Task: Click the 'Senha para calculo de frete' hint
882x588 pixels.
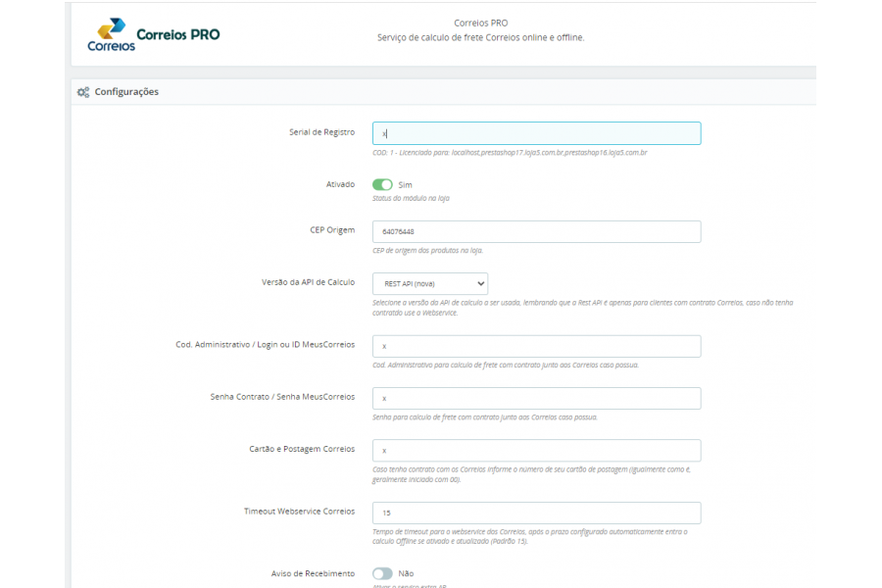Action: 485,417
